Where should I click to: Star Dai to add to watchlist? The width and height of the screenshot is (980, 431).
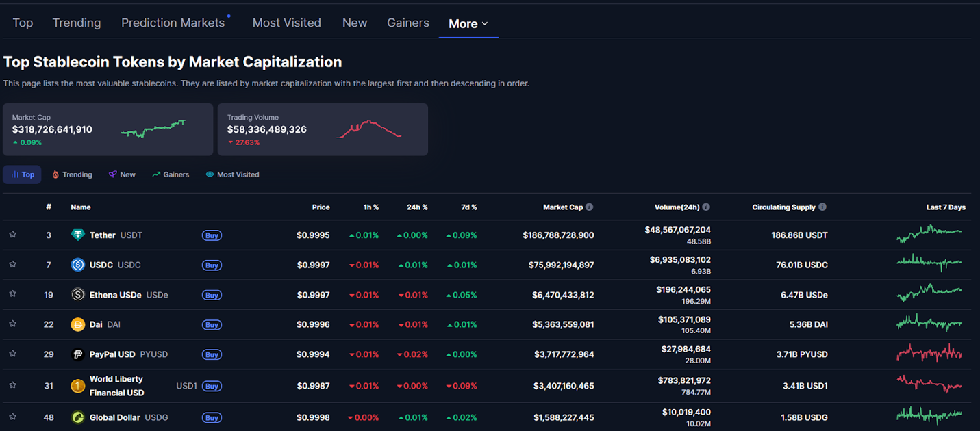12,324
